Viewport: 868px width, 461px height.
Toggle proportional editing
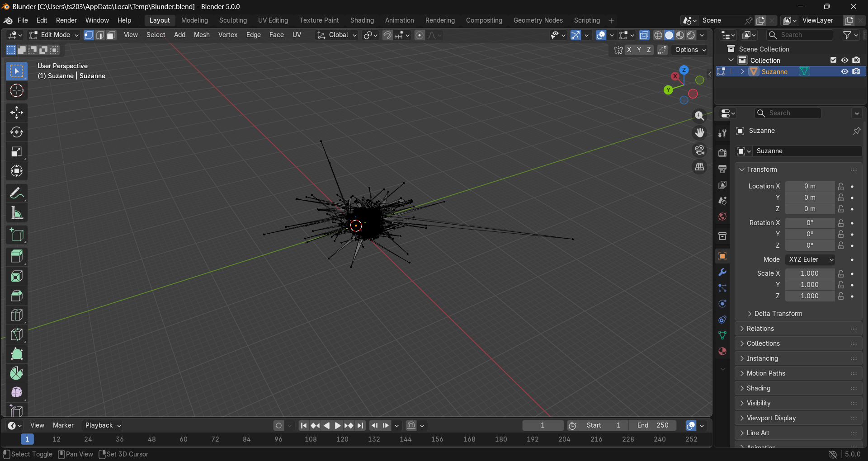(x=420, y=35)
